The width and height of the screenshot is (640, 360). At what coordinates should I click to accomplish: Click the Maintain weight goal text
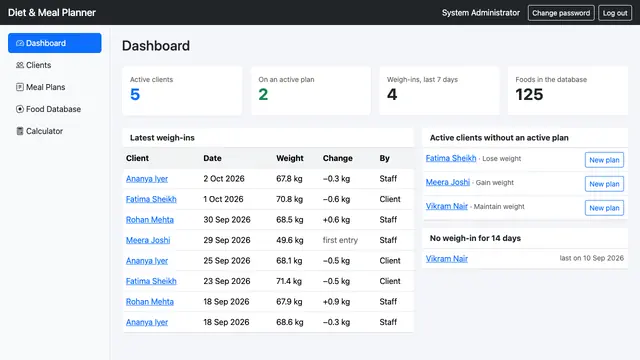pyautogui.click(x=499, y=207)
